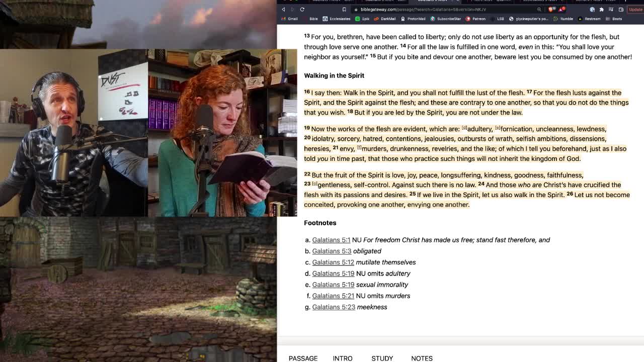
Task: Open the extensions puzzle-piece menu
Action: (601, 10)
